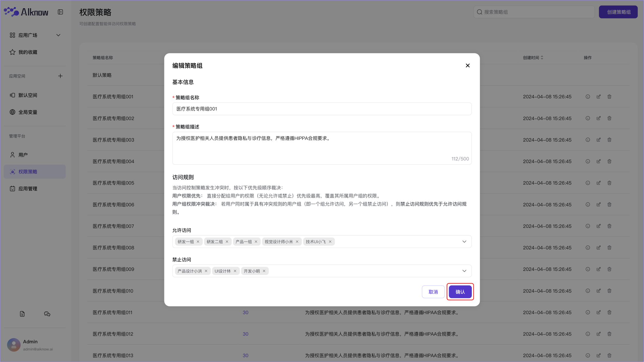
Task: Click the edit icon for 医疗系统专用组012
Action: click(599, 334)
